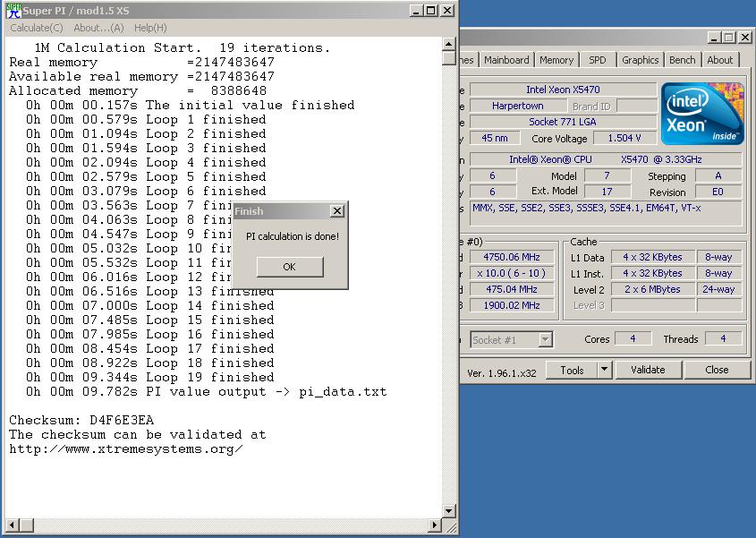The image size is (756, 538).
Task: Click the 'http://www.xtremesystems.org/' text
Action: point(126,449)
